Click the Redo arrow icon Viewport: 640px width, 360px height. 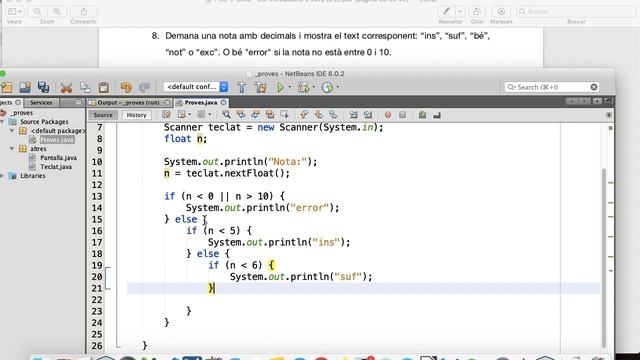pos(144,87)
